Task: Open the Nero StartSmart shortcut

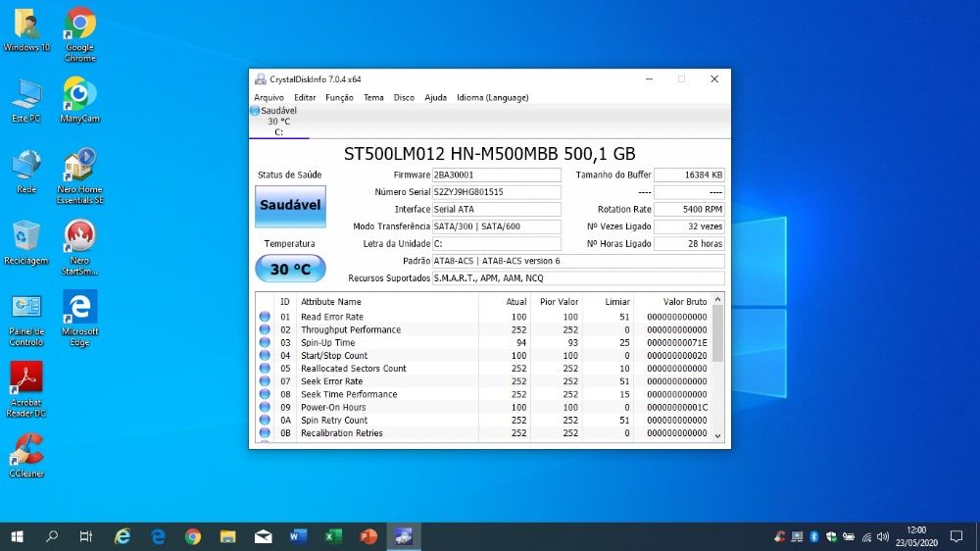Action: click(80, 247)
